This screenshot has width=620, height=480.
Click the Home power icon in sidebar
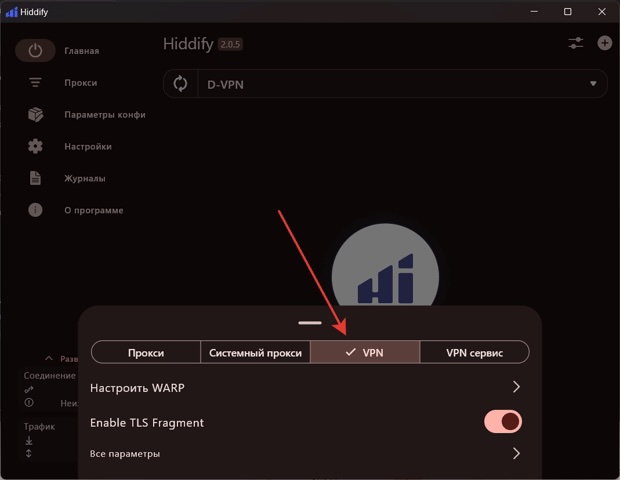35,50
